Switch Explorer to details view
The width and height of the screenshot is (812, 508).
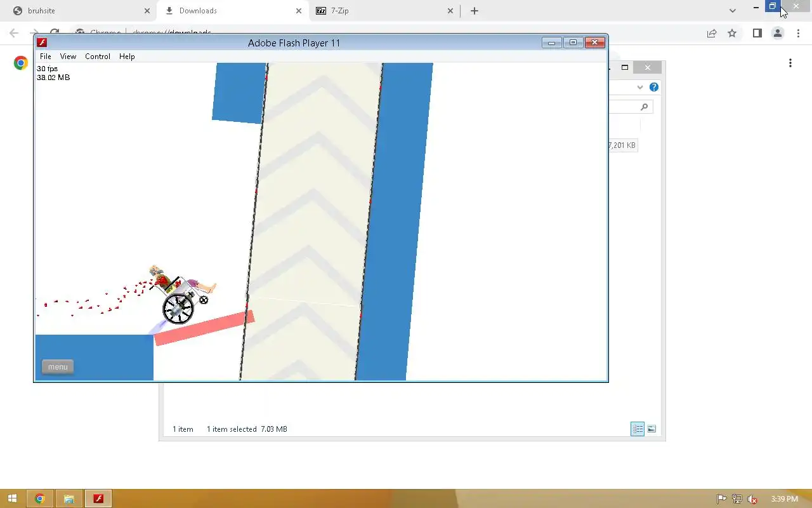click(638, 429)
